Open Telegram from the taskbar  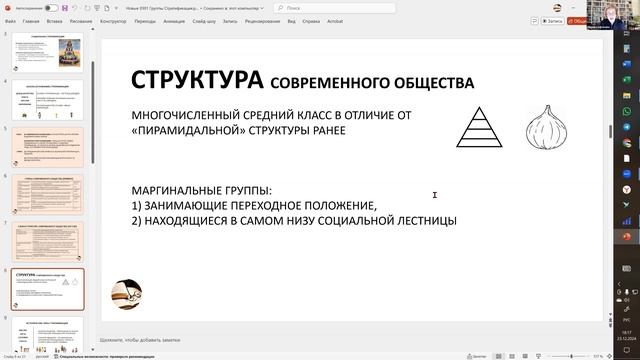coord(627,127)
